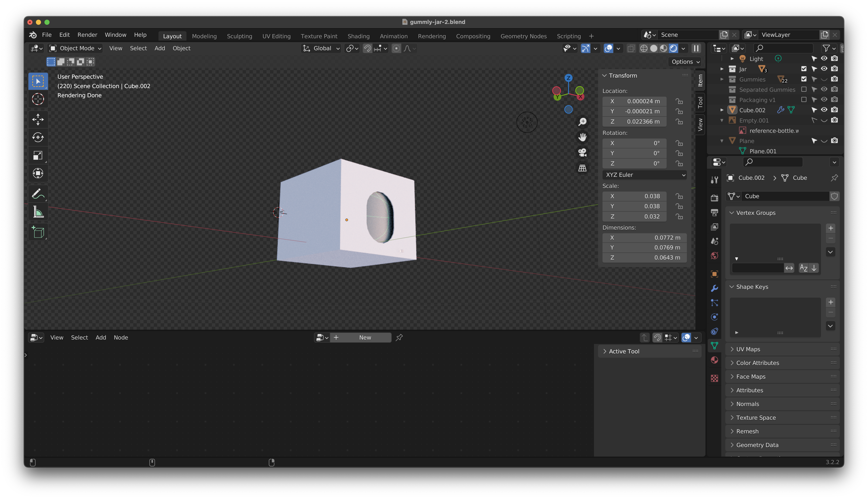Activate the 3D Cursor tool

tap(38, 99)
